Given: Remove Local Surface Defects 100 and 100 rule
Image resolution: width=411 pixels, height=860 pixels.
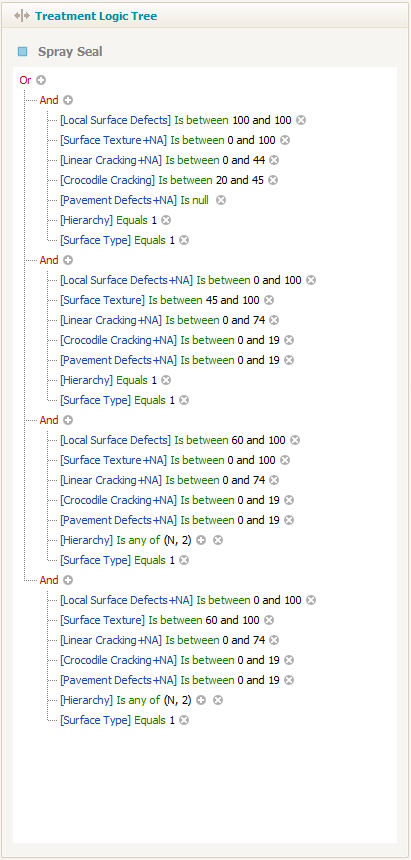Looking at the screenshot, I should 301,120.
